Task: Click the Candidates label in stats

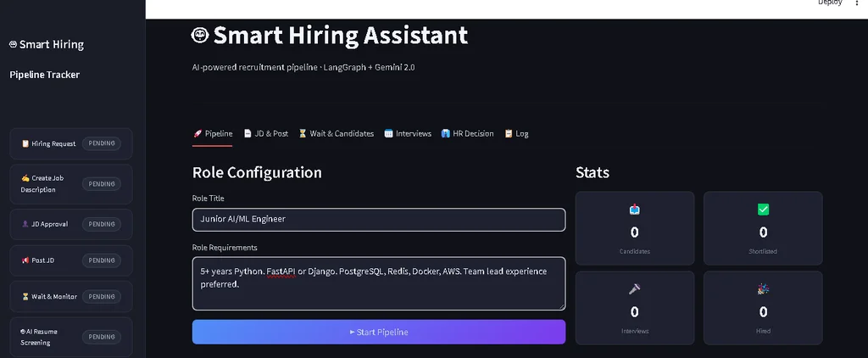Action: click(x=634, y=252)
